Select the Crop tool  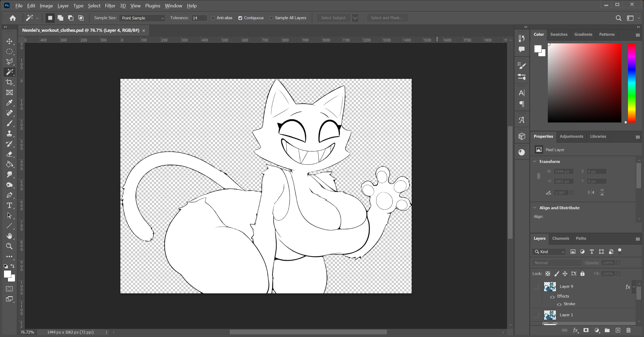[x=9, y=82]
